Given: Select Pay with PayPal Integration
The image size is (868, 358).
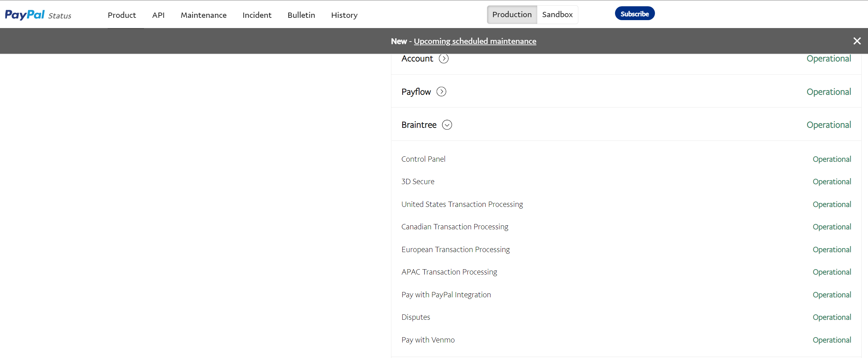Looking at the screenshot, I should pos(626,295).
